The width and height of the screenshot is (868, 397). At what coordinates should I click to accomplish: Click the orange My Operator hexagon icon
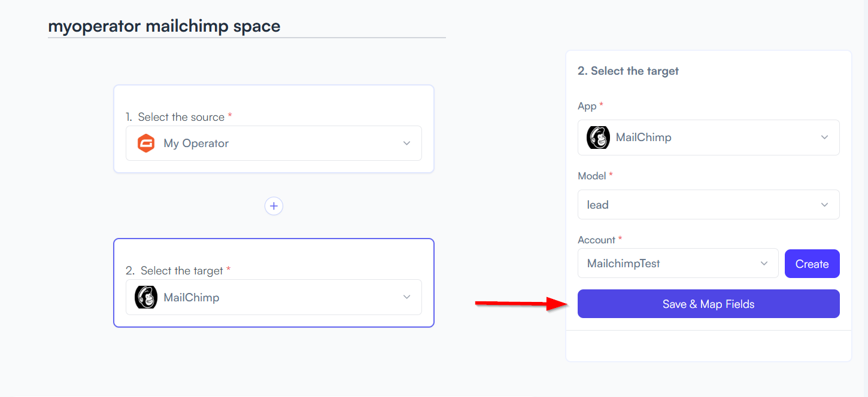146,143
